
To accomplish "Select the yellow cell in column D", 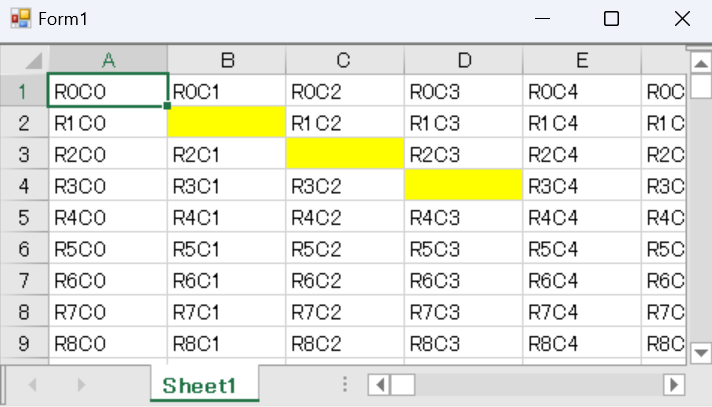I will 464,185.
